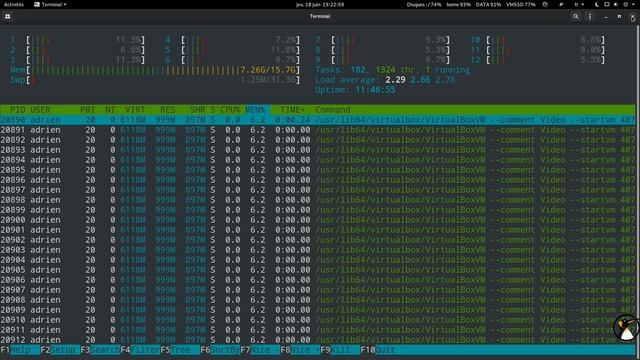
Task: Click F3 Search in function bar
Action: point(100,350)
